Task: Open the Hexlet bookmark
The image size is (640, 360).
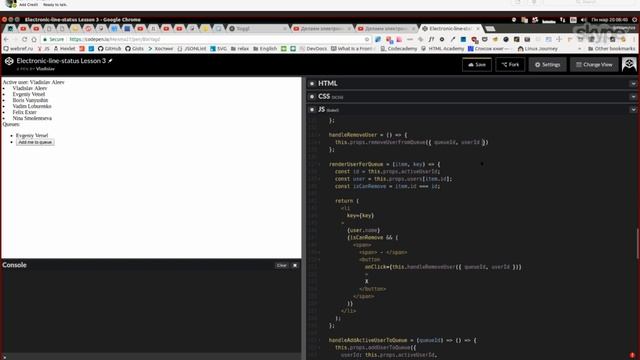Action: [64, 49]
